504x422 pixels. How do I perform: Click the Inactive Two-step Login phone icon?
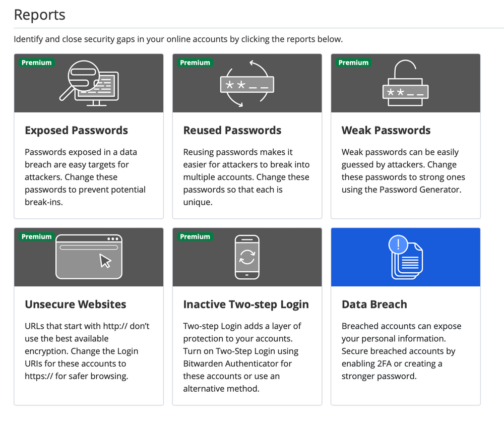[x=247, y=257]
